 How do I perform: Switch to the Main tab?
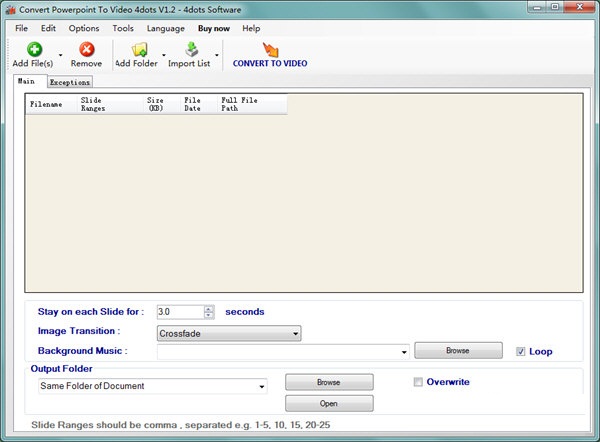pyautogui.click(x=30, y=81)
